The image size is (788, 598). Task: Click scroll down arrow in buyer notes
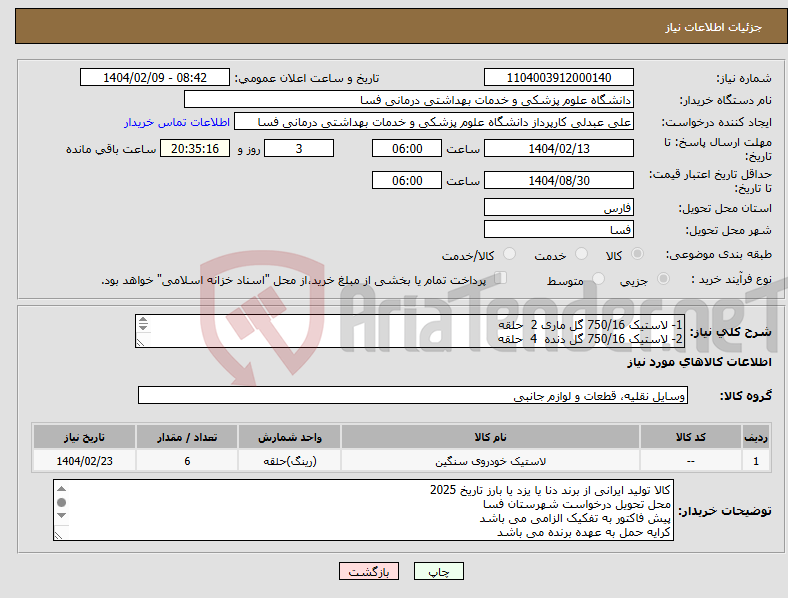[61, 516]
